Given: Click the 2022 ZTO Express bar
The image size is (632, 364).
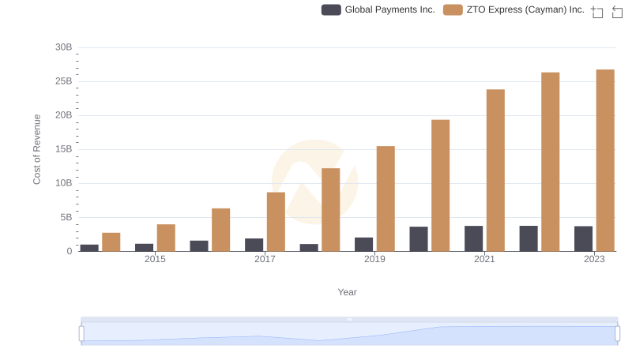Looking at the screenshot, I should (x=550, y=162).
